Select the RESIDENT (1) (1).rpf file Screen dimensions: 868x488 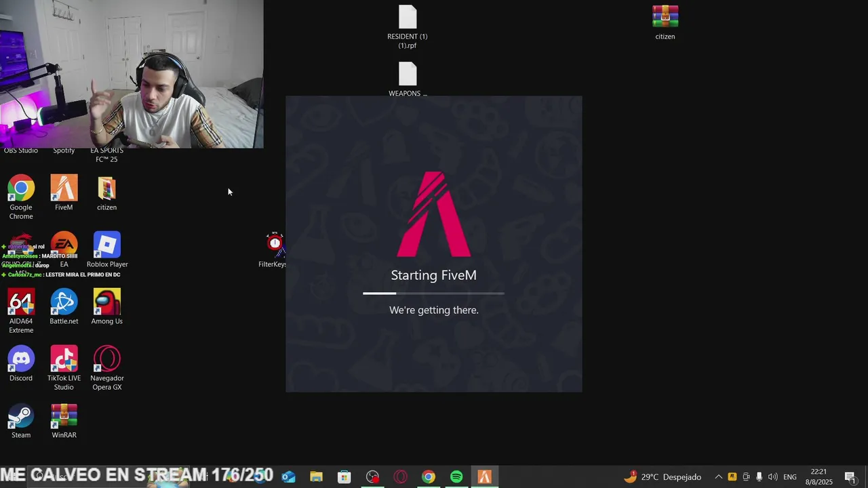[408, 27]
